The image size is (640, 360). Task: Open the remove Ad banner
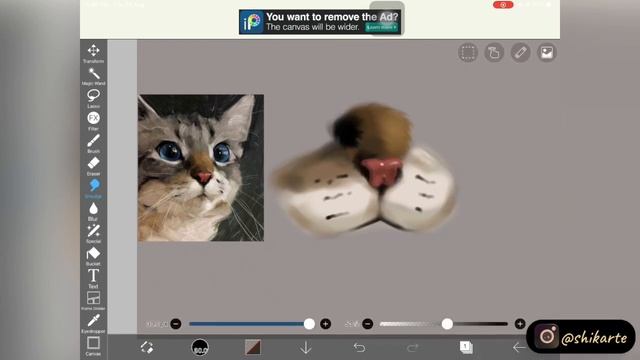pyautogui.click(x=320, y=22)
